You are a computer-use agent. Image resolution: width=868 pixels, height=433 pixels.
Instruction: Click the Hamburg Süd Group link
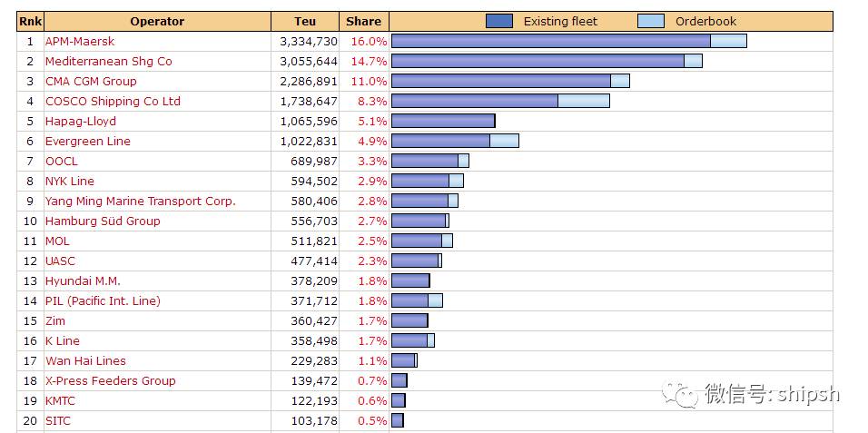(x=103, y=221)
